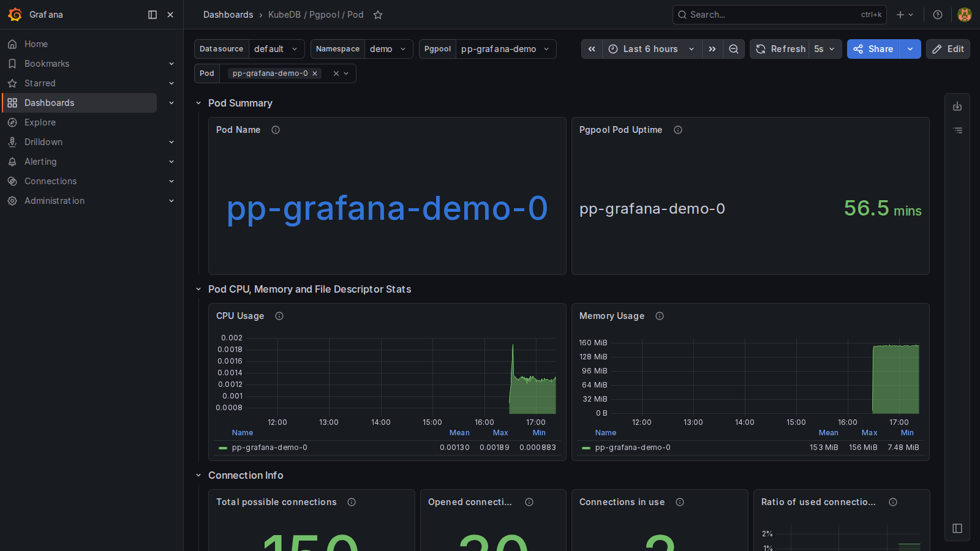
Task: Sort Memory legend by Min
Action: (x=907, y=433)
